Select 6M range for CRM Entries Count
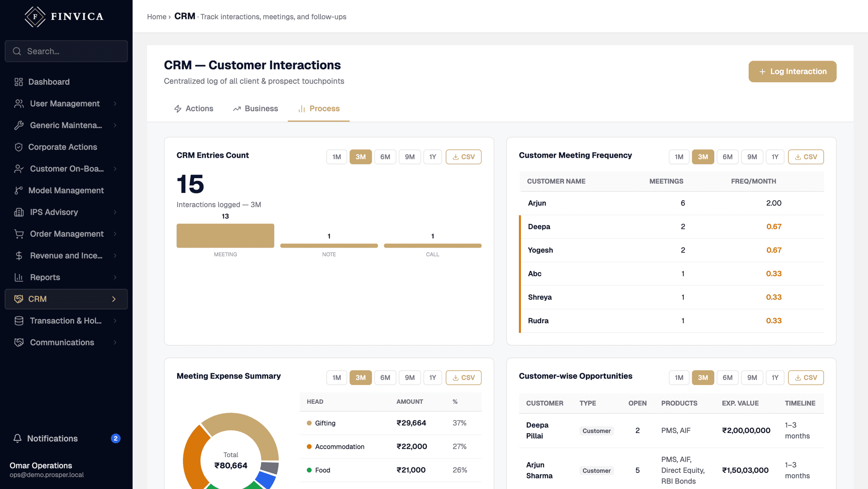Screen dimensions: 868x489 (385, 157)
